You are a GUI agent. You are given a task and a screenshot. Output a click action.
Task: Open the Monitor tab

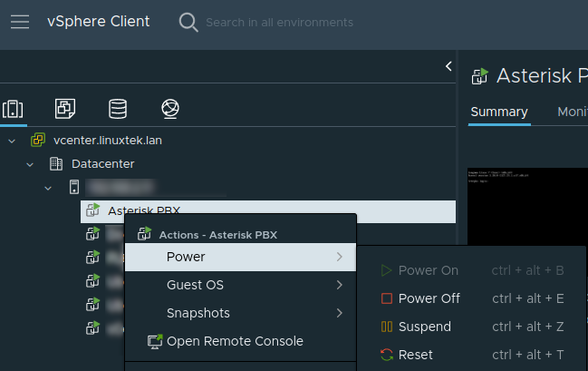pos(573,112)
